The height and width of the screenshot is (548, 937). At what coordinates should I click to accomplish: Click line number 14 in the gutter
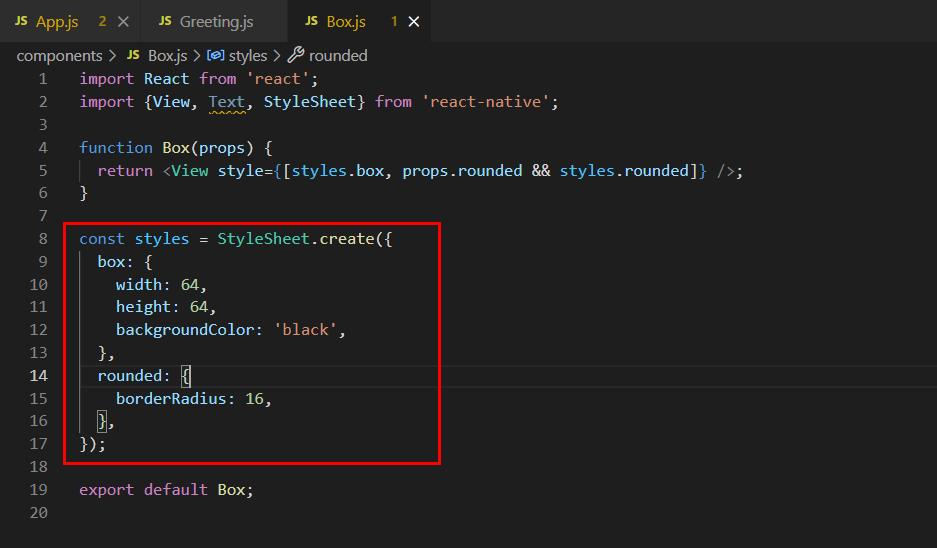38,375
